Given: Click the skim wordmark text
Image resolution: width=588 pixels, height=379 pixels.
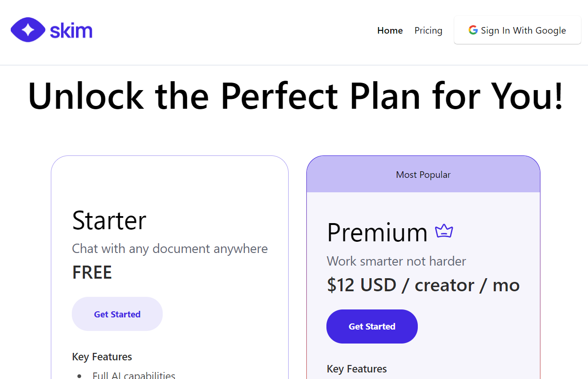Looking at the screenshot, I should pyautogui.click(x=71, y=31).
